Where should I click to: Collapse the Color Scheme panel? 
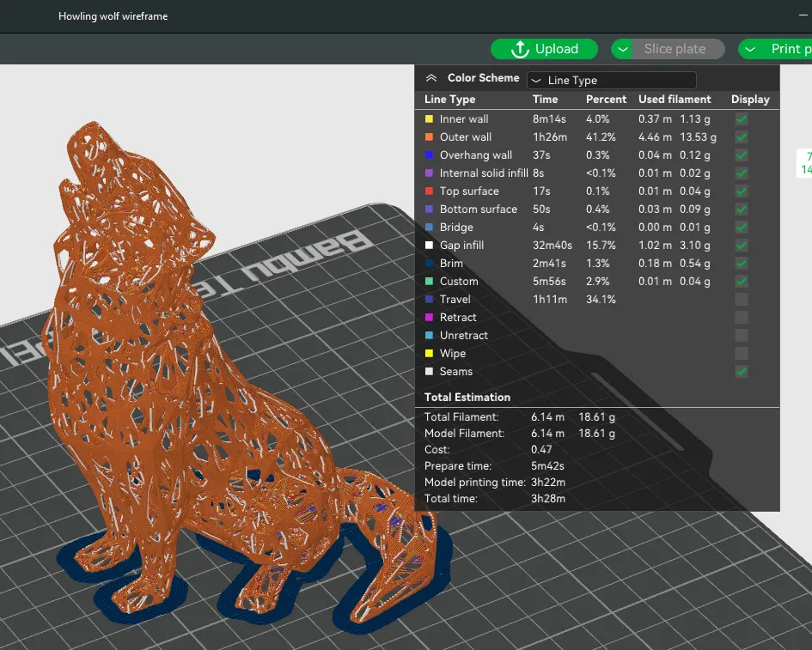point(431,78)
